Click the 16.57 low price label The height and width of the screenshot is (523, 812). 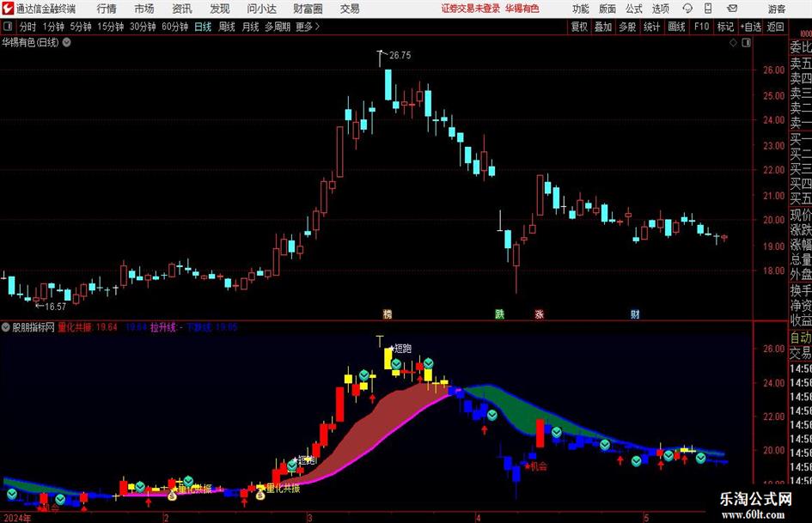coord(55,307)
